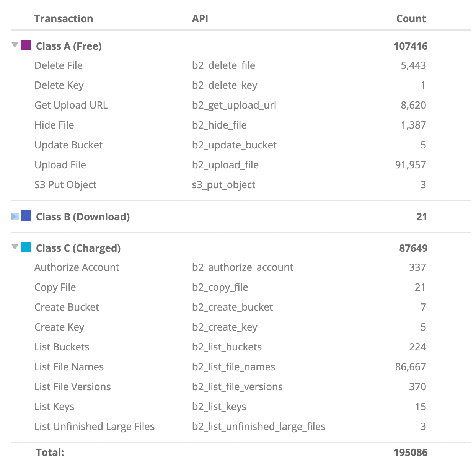Collapse the Class C (Charged) section
Screen dimensions: 476x469
coord(15,248)
